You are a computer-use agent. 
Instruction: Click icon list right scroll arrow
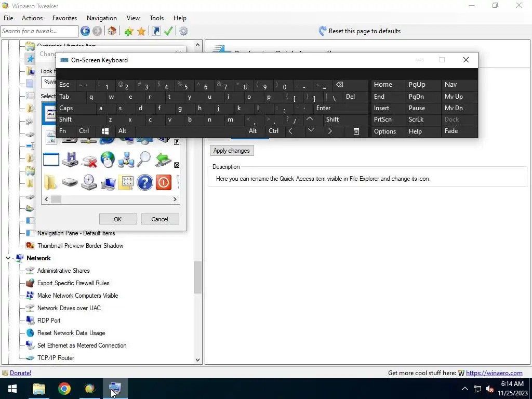175,199
